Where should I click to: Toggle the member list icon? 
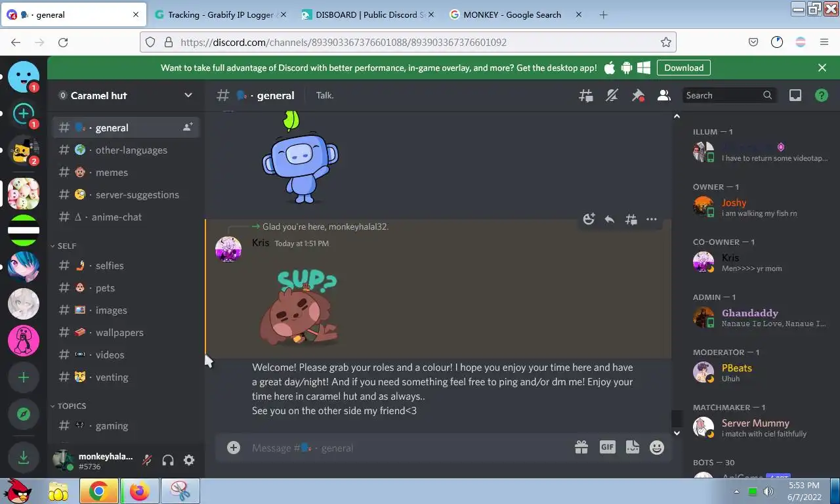[663, 96]
